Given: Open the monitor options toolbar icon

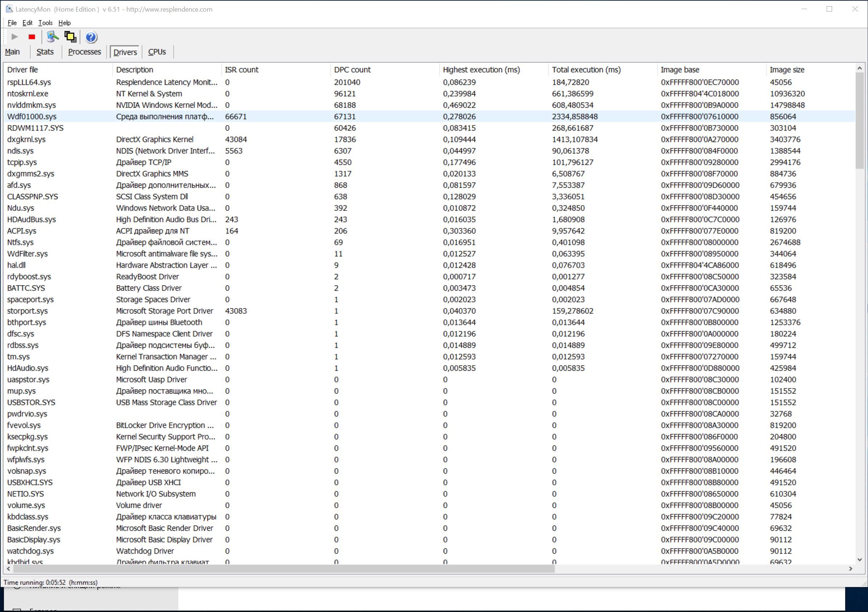Looking at the screenshot, I should click(x=52, y=37).
